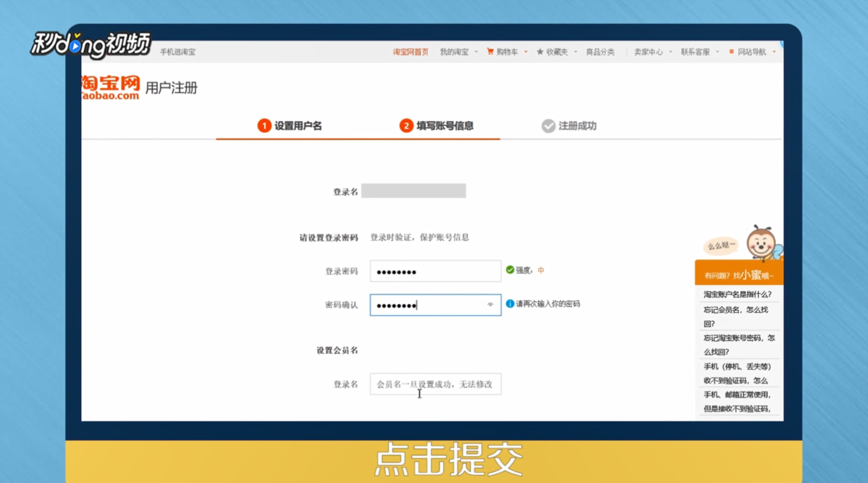Click the 请再次输入你的密码 hint text

(x=548, y=304)
